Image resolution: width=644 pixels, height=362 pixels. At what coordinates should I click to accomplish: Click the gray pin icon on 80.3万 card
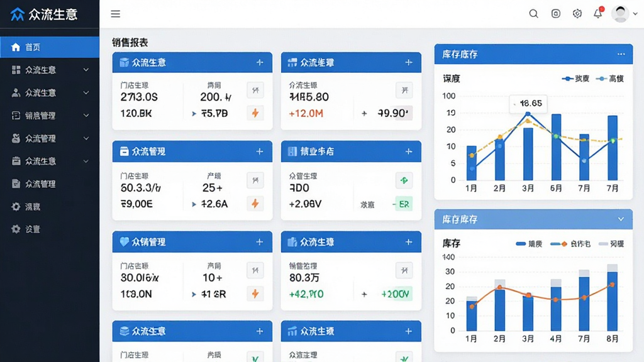(x=404, y=270)
